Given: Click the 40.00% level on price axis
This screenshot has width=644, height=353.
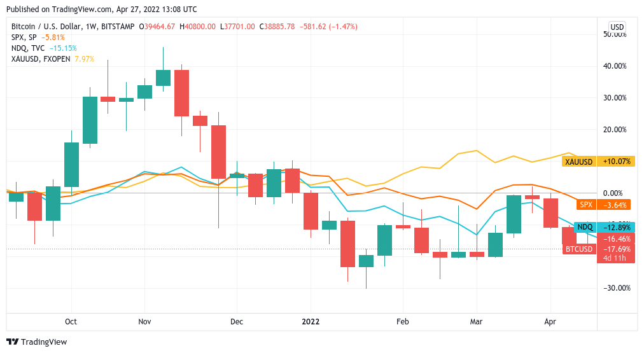Looking at the screenshot, I should [615, 66].
